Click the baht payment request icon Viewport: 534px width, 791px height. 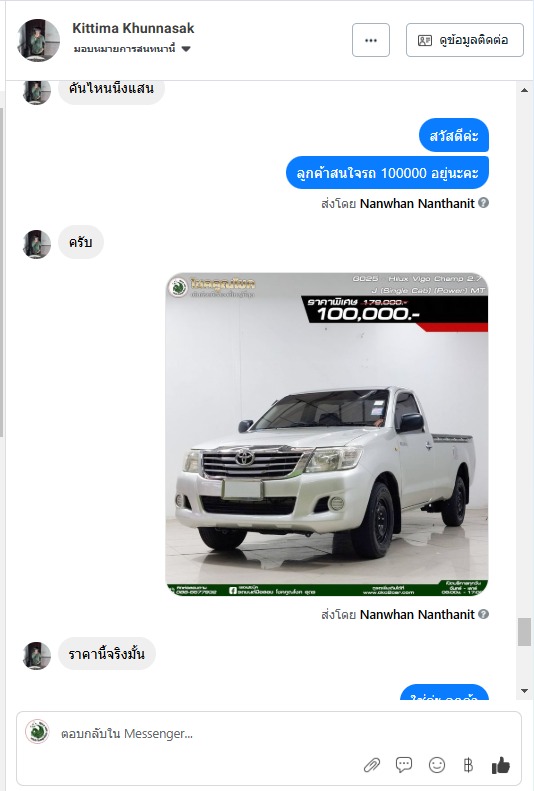[468, 765]
